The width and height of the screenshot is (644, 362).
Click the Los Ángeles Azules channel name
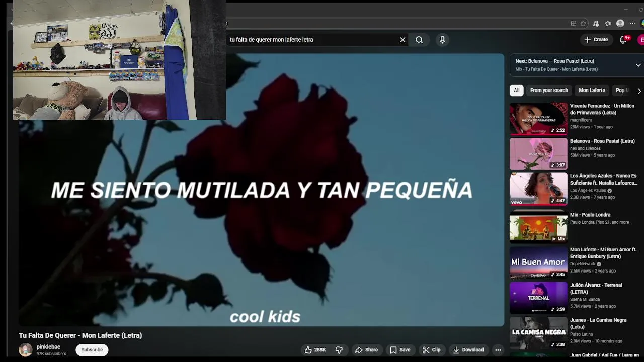[588, 191]
